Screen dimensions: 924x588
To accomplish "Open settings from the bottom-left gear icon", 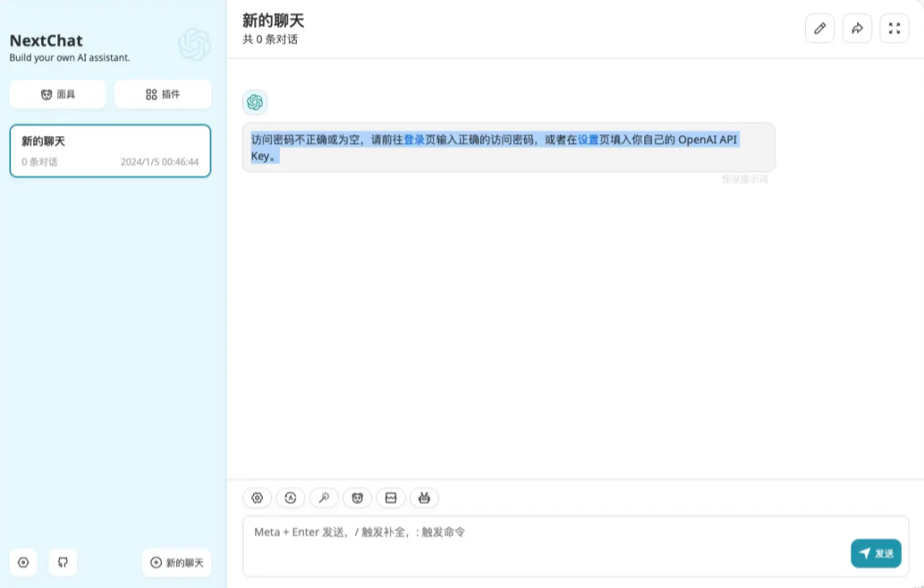I will (x=23, y=562).
